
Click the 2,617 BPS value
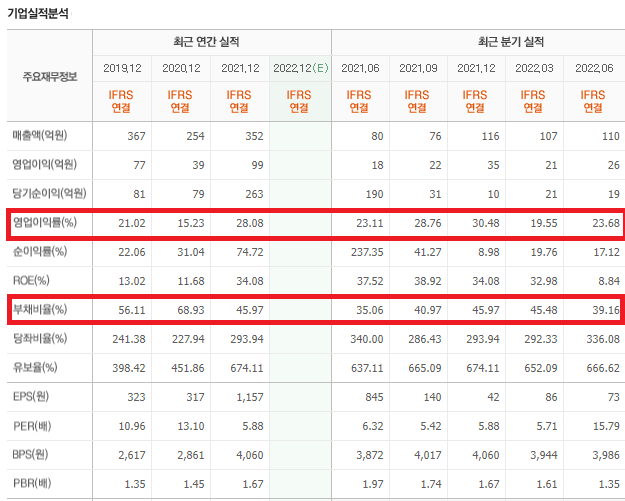tap(132, 455)
